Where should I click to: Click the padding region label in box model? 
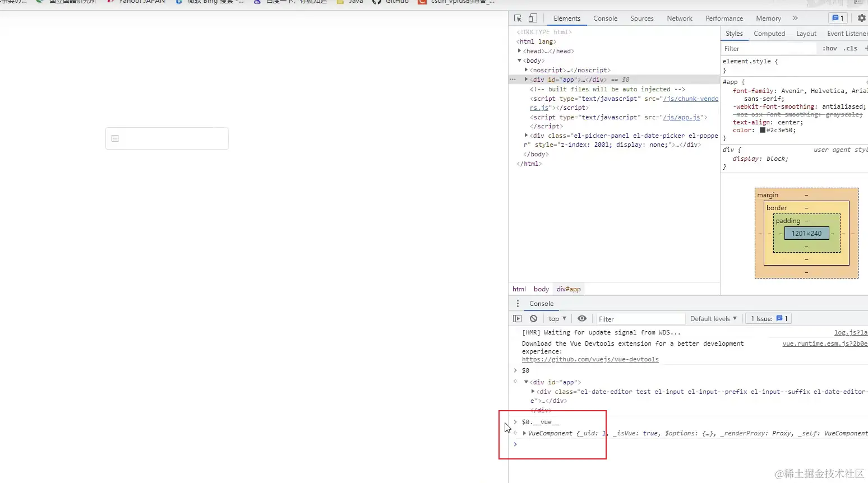[x=788, y=221]
